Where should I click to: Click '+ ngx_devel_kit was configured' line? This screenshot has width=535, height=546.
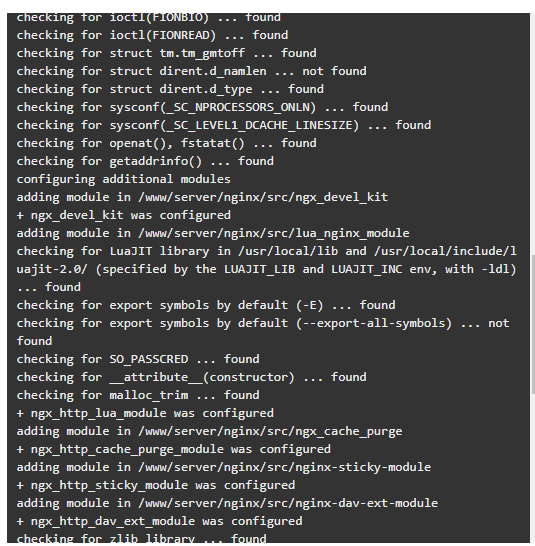coord(123,215)
